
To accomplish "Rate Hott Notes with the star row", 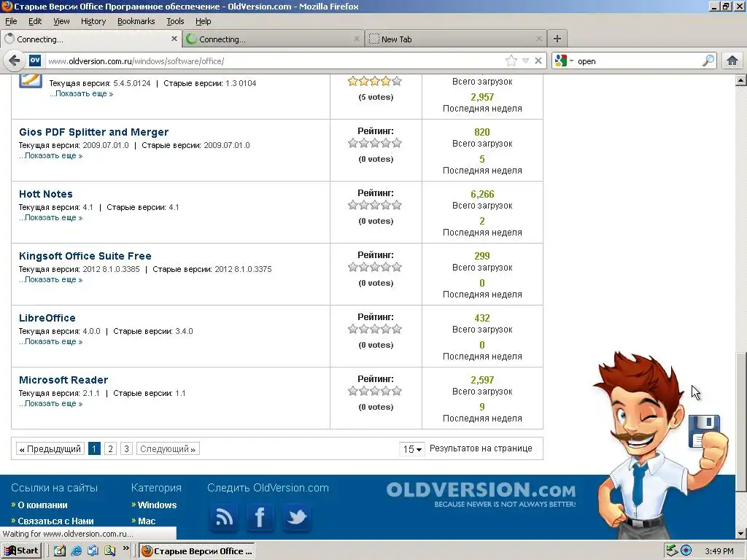I will (375, 205).
